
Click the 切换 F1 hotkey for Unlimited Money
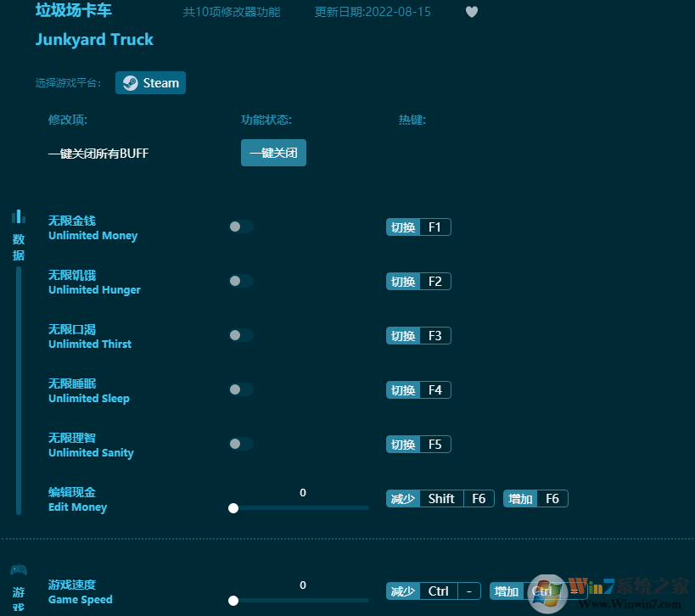click(x=418, y=227)
